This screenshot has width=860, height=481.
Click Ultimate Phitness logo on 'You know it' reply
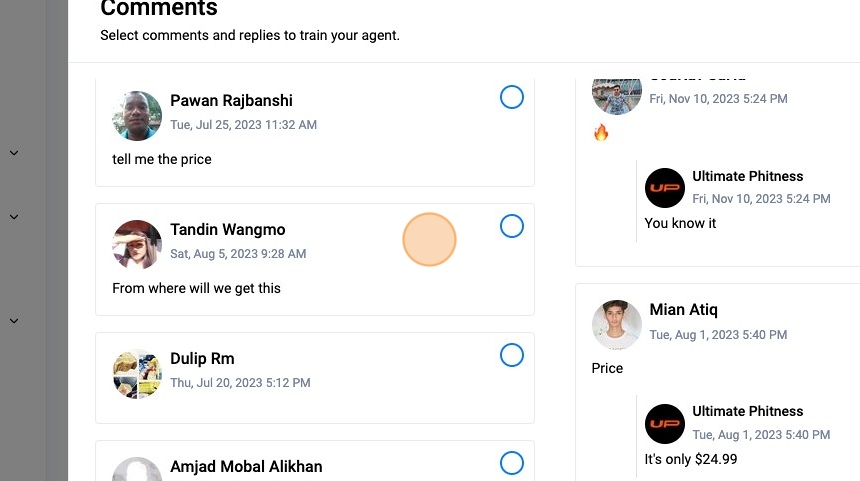pyautogui.click(x=665, y=188)
